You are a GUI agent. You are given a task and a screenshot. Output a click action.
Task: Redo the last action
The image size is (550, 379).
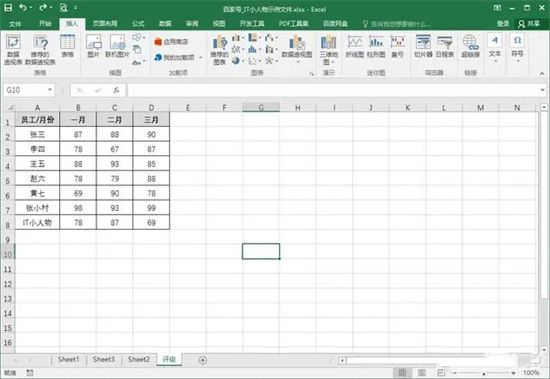pyautogui.click(x=43, y=7)
